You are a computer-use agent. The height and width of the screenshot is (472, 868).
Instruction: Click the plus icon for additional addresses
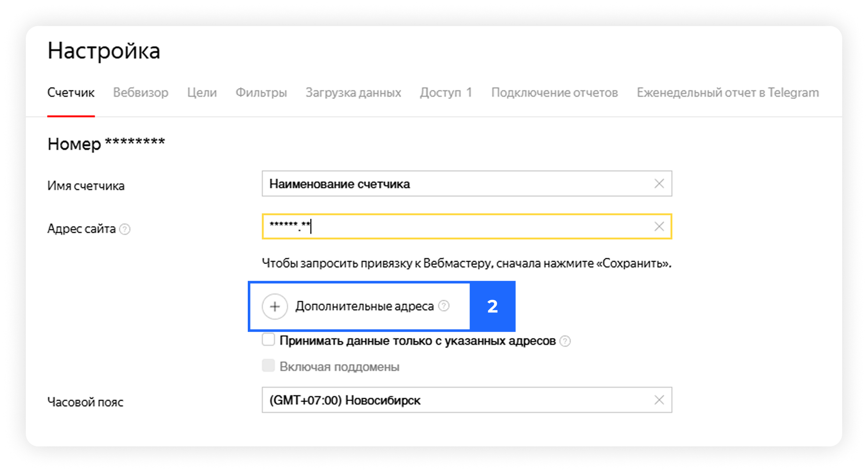(x=275, y=306)
